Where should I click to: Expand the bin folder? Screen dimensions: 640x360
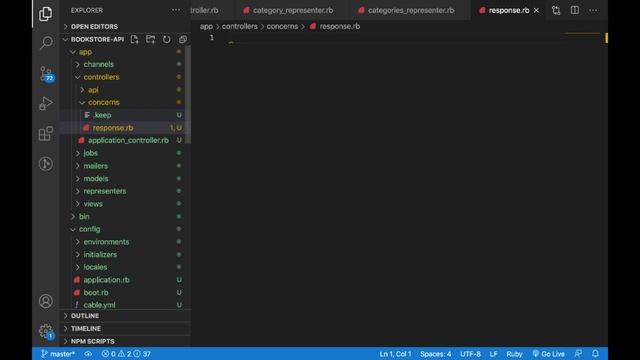(84, 216)
